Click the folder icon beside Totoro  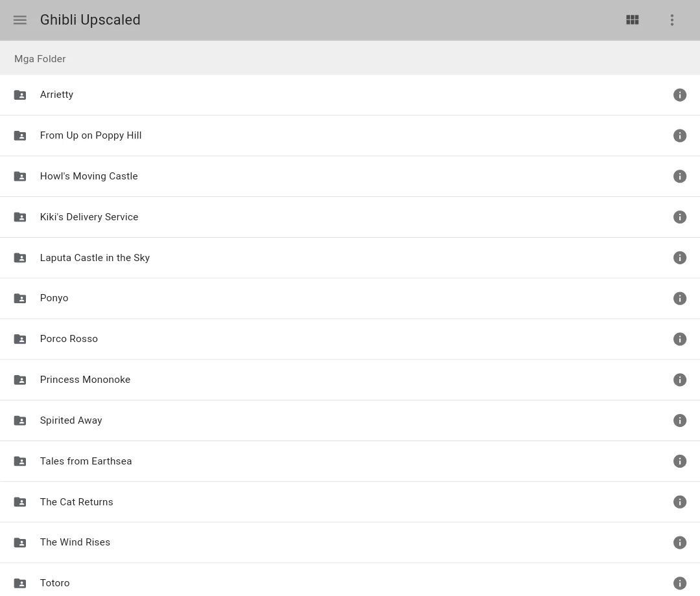pos(20,583)
